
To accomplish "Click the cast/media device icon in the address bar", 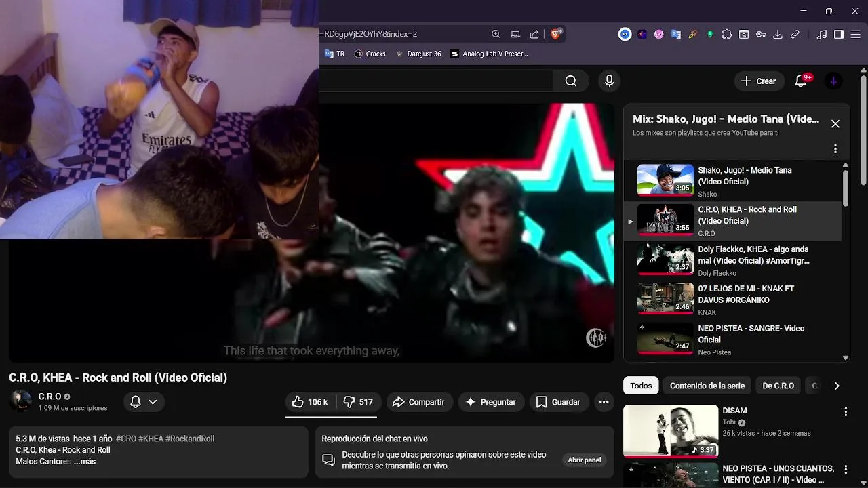I will click(x=515, y=34).
